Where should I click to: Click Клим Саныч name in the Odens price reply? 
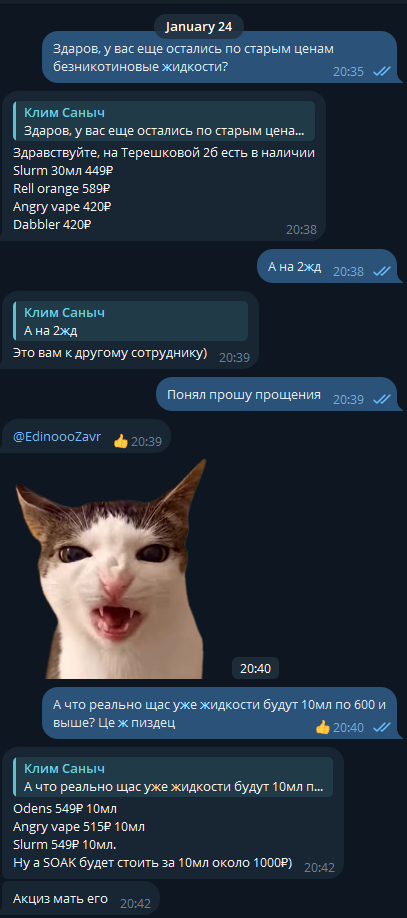point(64,769)
